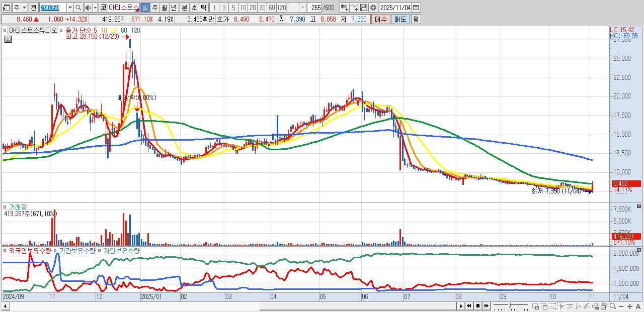644x312 pixels.
Task: Open the chart settings gear icon
Action: click(x=373, y=8)
